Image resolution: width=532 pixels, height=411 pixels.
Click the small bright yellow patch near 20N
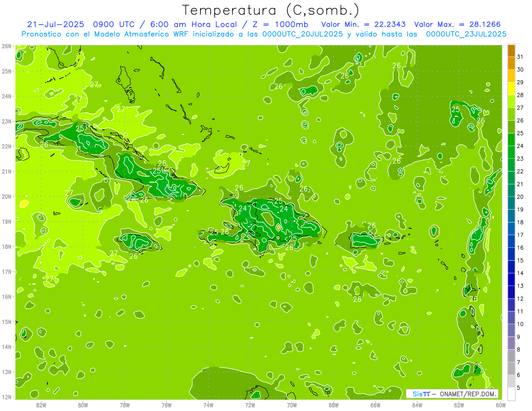point(24,204)
